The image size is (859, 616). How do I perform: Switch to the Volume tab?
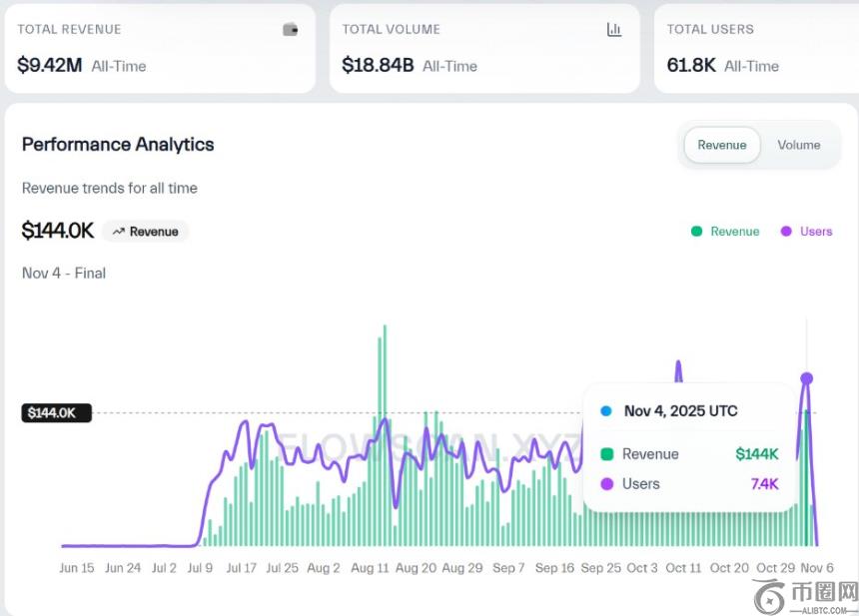click(798, 145)
